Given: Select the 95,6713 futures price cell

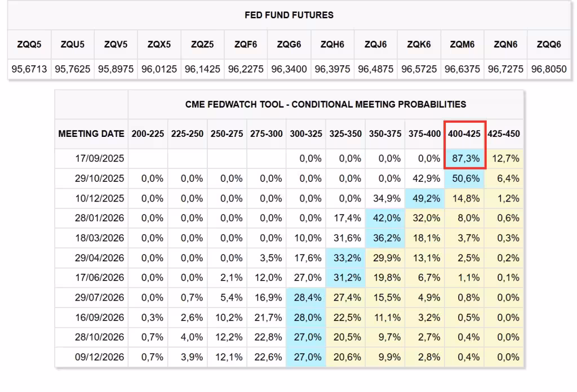Looking at the screenshot, I should pyautogui.click(x=28, y=69).
